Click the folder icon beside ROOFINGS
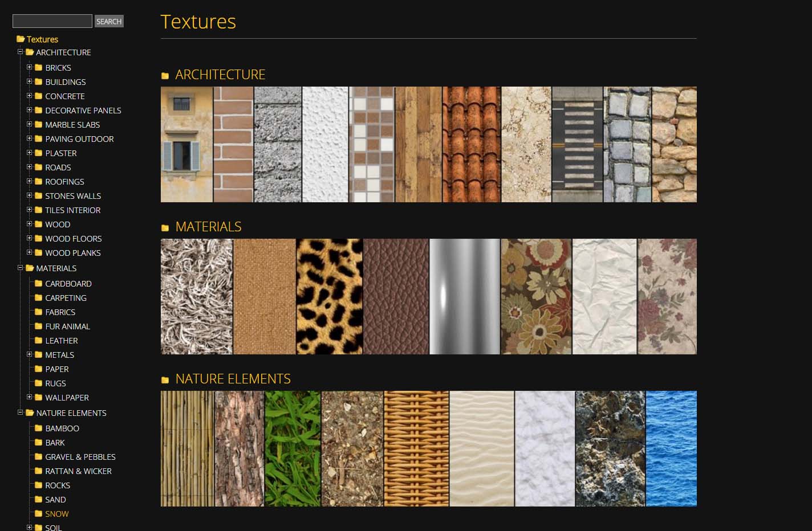 (x=39, y=181)
